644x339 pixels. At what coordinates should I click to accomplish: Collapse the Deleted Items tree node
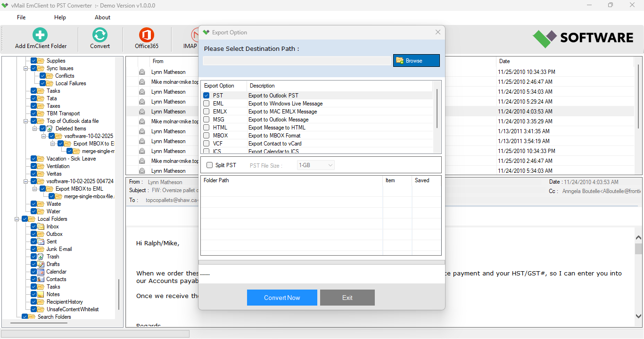pos(35,129)
